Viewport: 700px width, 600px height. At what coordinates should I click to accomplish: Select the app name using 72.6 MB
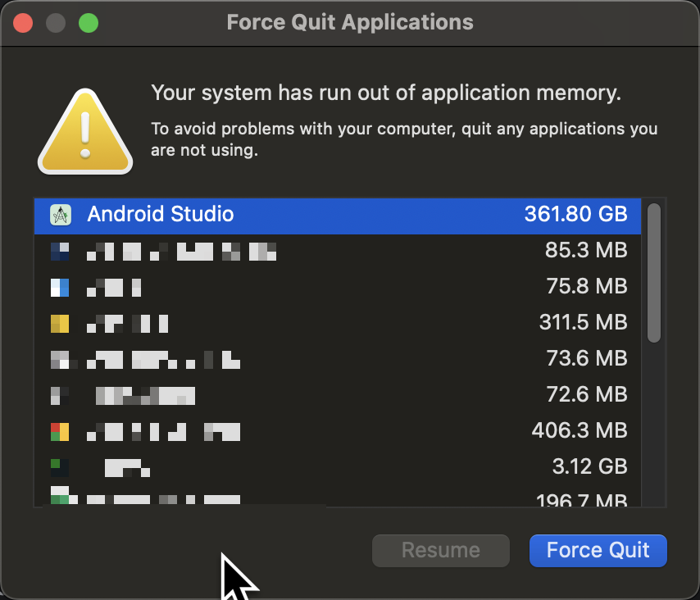point(146,395)
